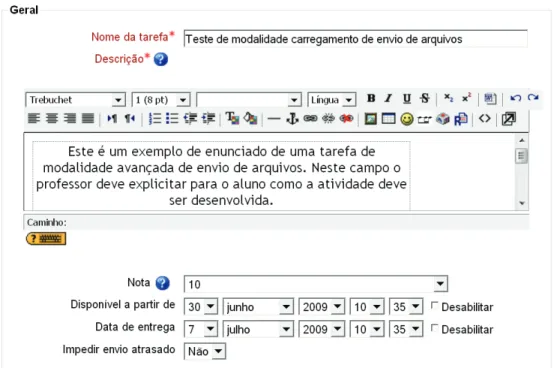
Task: Open the font size 1 (8 pt) dropdown
Action: [161, 100]
